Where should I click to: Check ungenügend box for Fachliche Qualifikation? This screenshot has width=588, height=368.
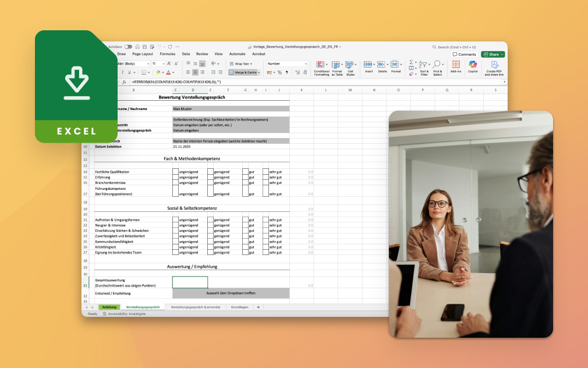click(175, 172)
